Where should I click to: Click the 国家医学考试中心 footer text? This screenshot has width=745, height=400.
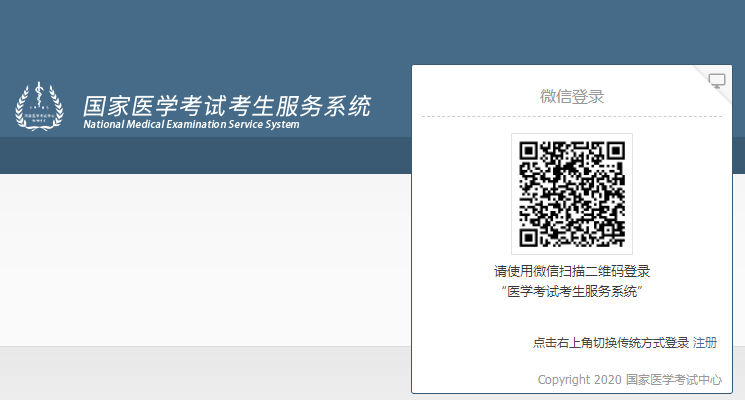673,380
